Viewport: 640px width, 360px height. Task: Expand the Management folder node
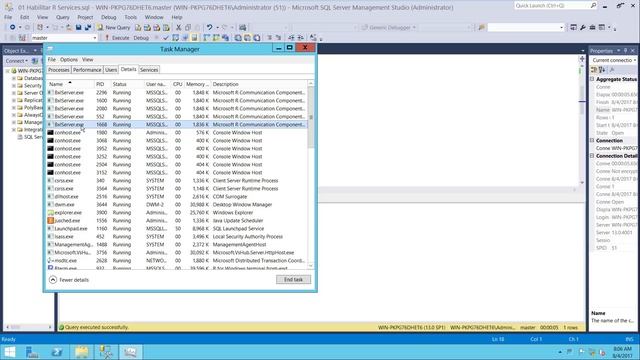(14, 122)
